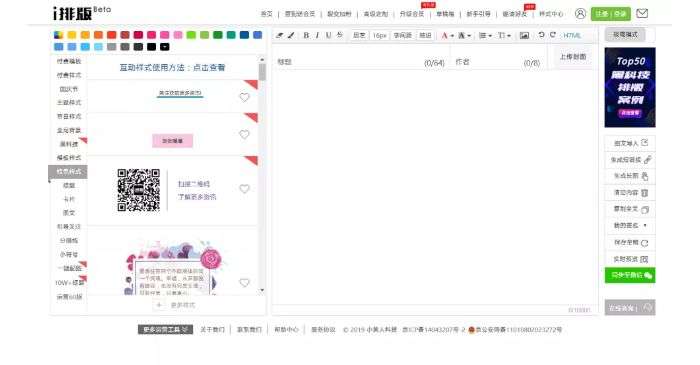The image size is (700, 365).
Task: Click the generate short link icon
Action: [x=647, y=159]
